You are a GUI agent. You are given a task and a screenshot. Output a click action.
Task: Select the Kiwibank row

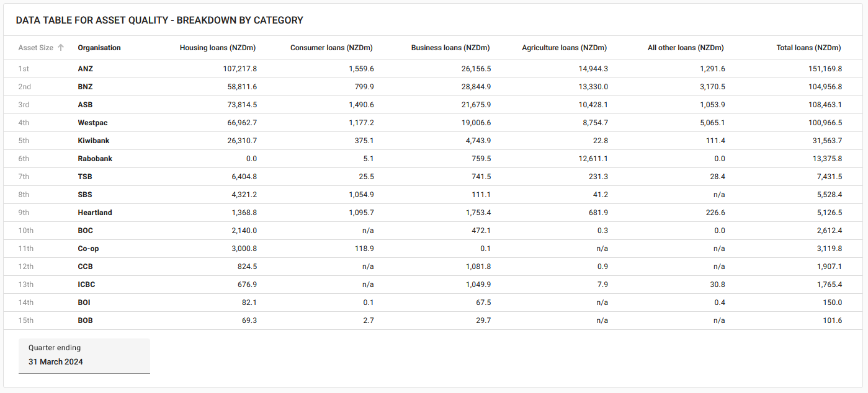(94, 141)
